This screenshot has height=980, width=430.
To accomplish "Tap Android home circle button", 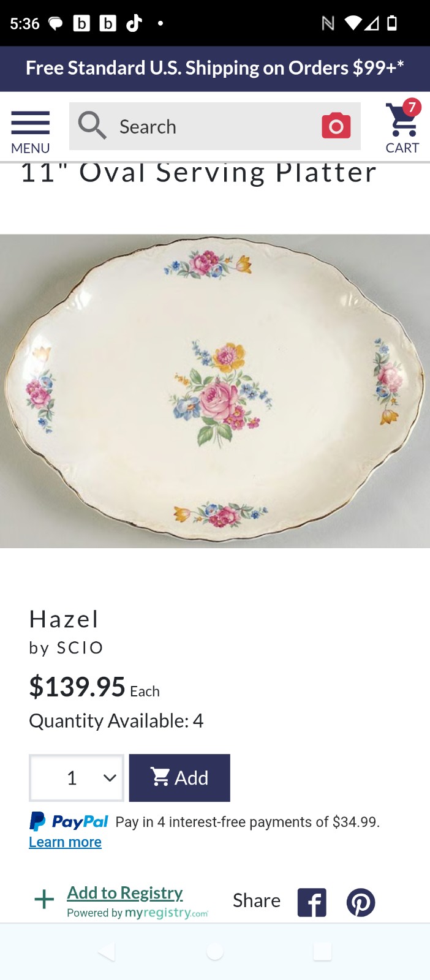I will pos(215,951).
